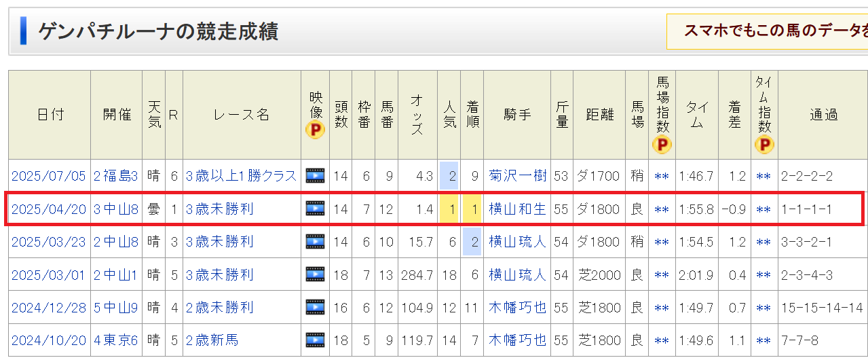Open jockey 木幡巧也 in 2024/10/20 row

click(x=518, y=340)
